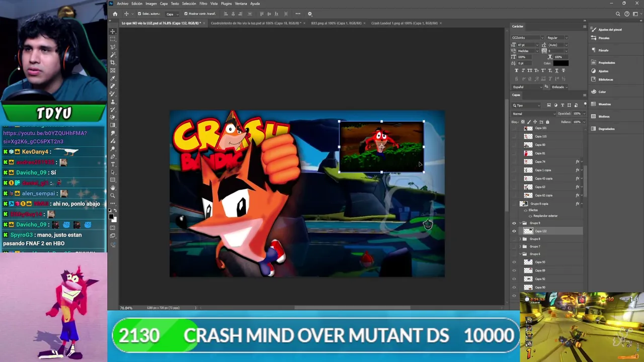Click the foreground/background color swatches
The image size is (644, 362).
(x=113, y=217)
